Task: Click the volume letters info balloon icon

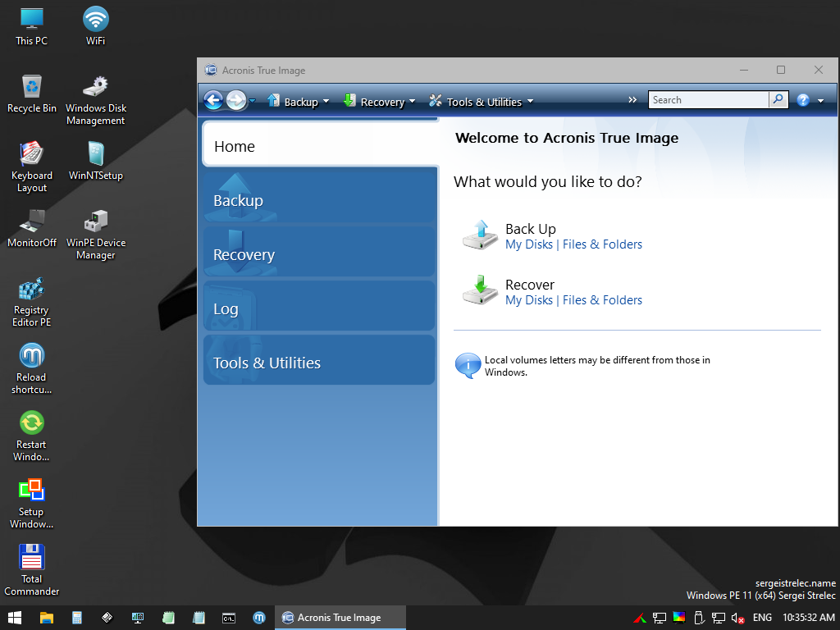Action: pos(466,364)
